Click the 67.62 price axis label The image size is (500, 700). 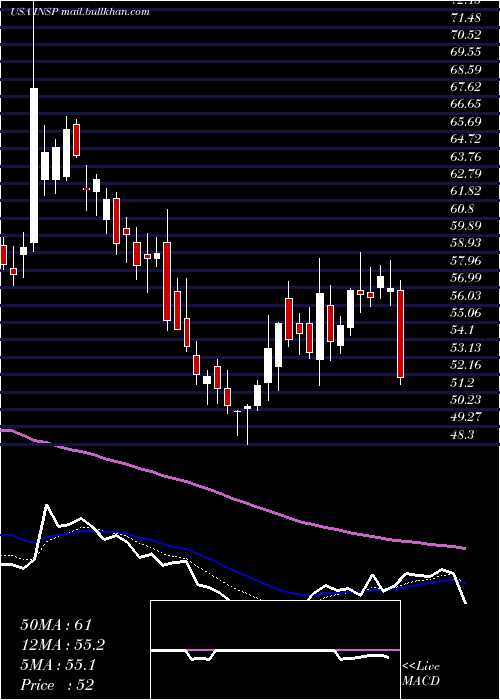pyautogui.click(x=467, y=87)
